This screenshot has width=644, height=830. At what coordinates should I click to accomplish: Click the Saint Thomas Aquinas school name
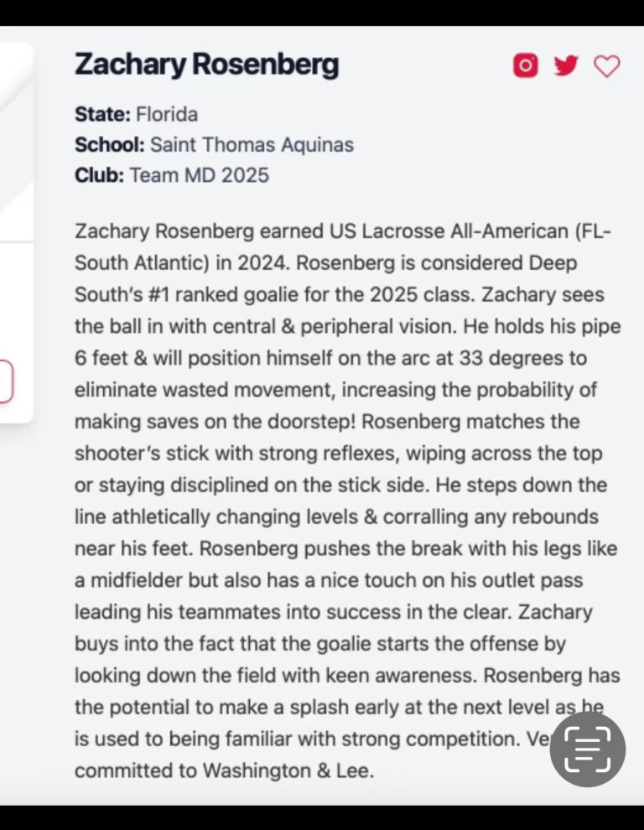(x=252, y=144)
